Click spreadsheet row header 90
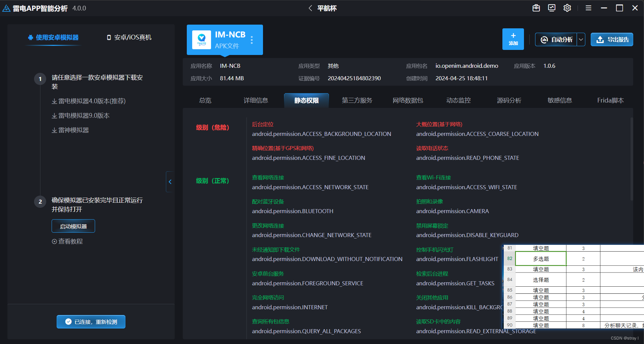The image size is (644, 344). pyautogui.click(x=509, y=325)
